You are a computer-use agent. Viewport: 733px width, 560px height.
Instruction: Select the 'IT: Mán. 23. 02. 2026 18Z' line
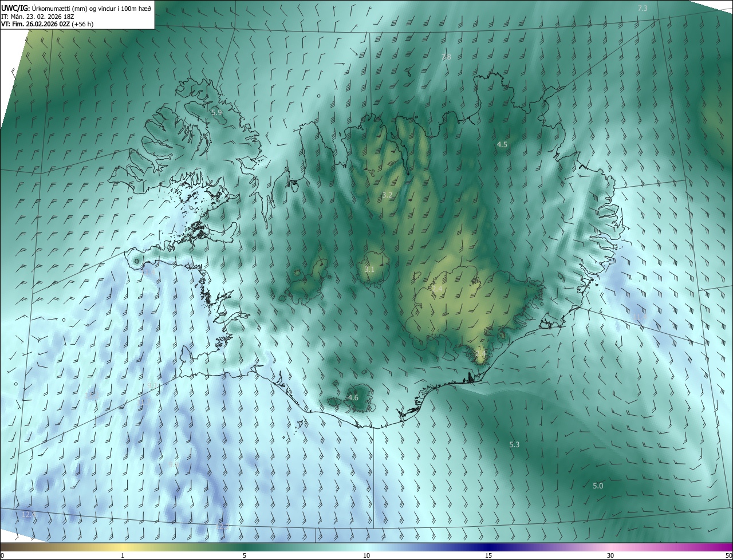(38, 16)
